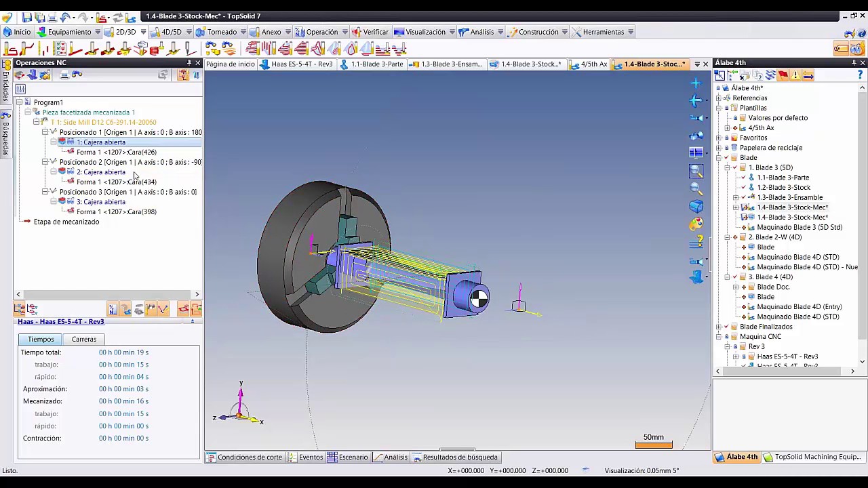Collapse Posicionado 2 node
868x488 pixels.
coord(45,162)
